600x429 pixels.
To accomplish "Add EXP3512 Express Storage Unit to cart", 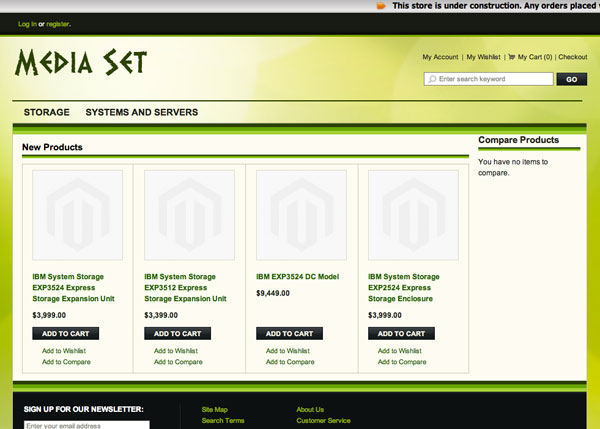I will point(177,333).
